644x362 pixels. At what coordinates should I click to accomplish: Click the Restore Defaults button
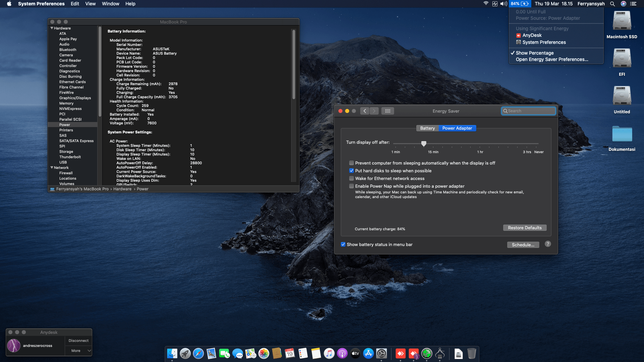tap(525, 228)
